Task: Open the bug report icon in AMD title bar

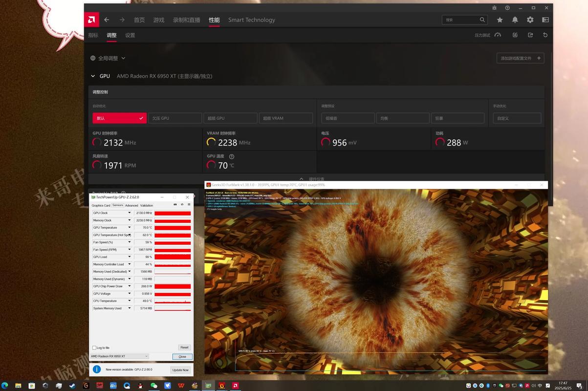Action: tap(495, 8)
